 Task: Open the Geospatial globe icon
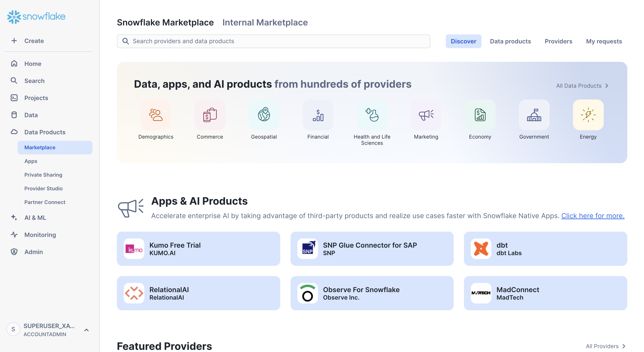(x=264, y=115)
